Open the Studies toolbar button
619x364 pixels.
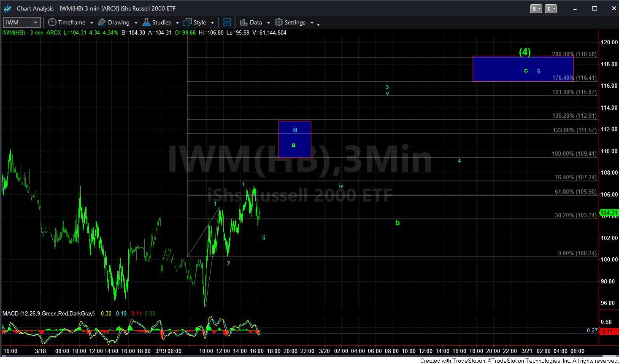coord(157,22)
